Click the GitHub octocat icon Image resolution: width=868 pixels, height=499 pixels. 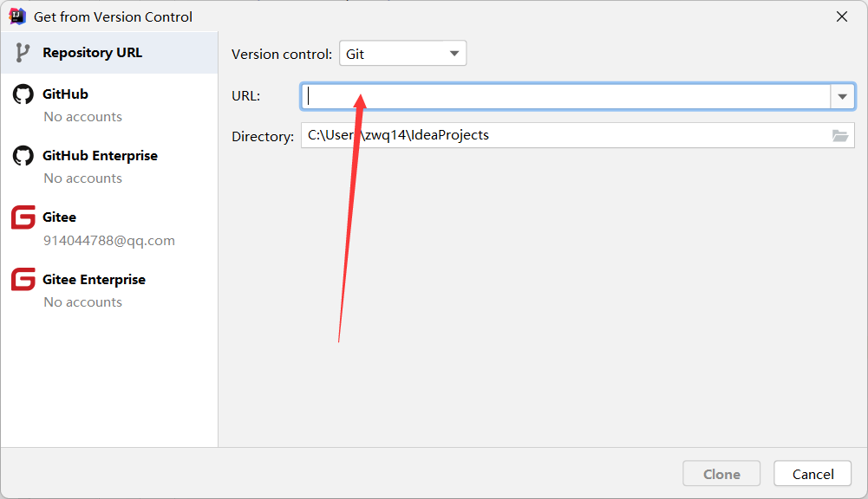click(x=23, y=94)
